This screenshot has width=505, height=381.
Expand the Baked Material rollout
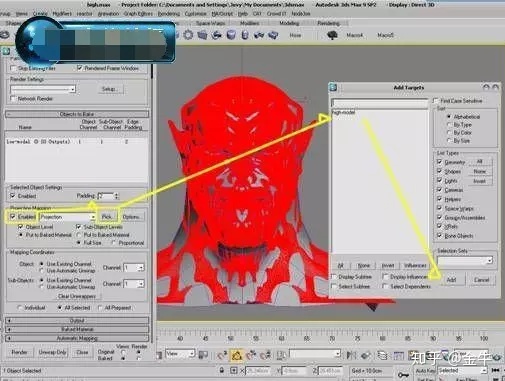[77, 329]
